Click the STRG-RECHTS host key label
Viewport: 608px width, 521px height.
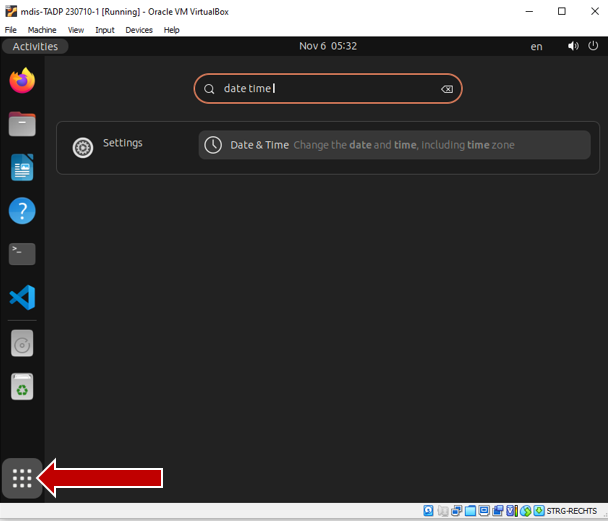[x=572, y=511]
